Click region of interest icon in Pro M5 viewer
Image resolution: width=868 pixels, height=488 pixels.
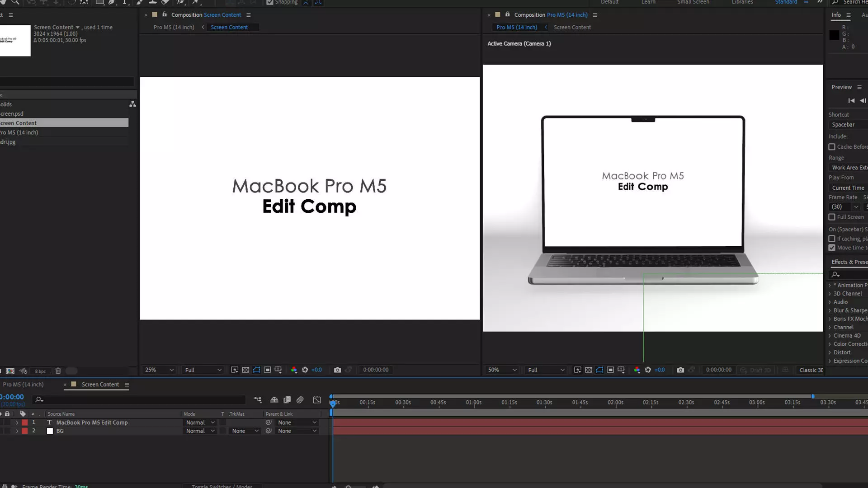[x=610, y=370]
